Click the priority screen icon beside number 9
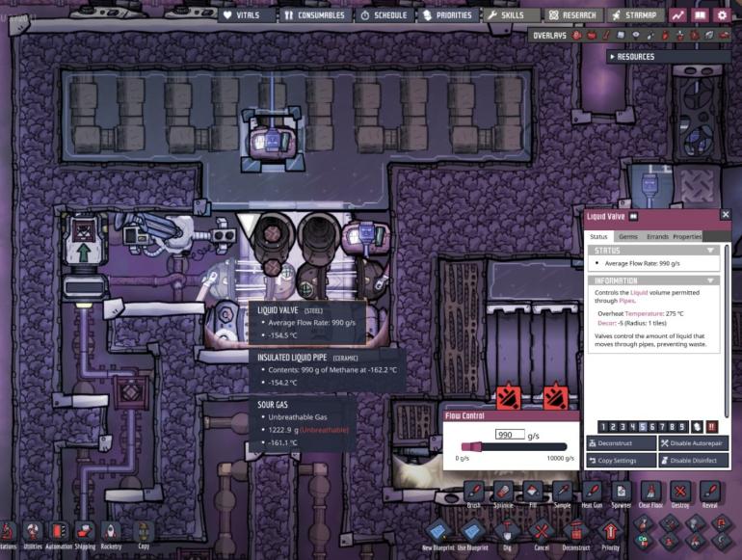742x560 pixels. pyautogui.click(x=697, y=427)
